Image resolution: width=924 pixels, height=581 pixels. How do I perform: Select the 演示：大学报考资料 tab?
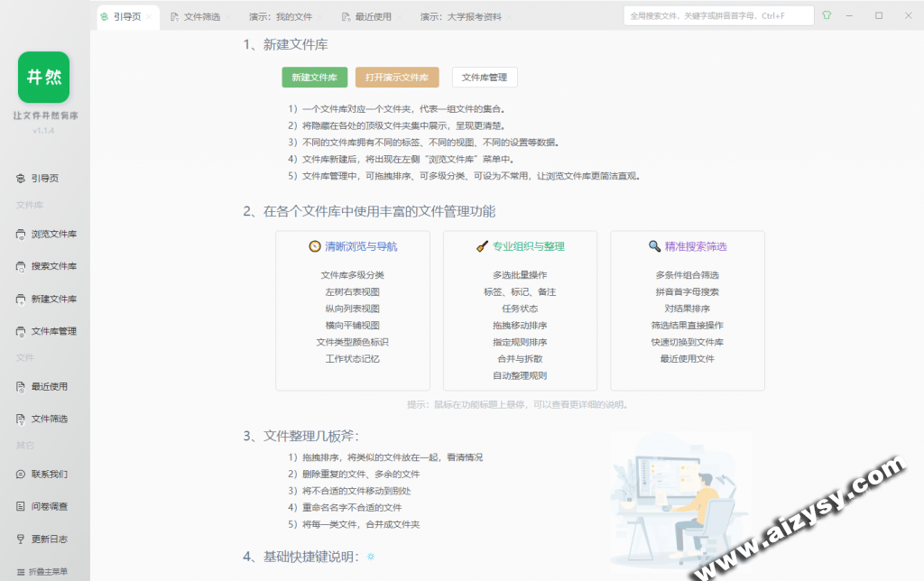[458, 17]
